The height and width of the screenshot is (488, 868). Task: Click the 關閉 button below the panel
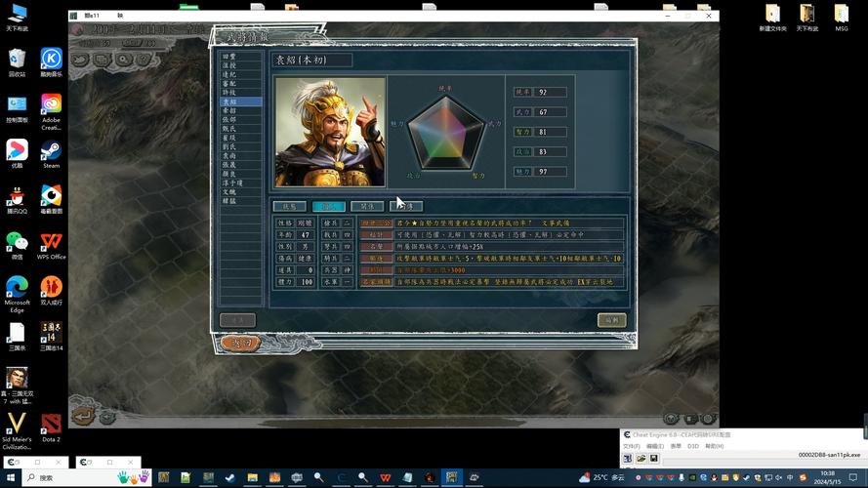click(240, 343)
